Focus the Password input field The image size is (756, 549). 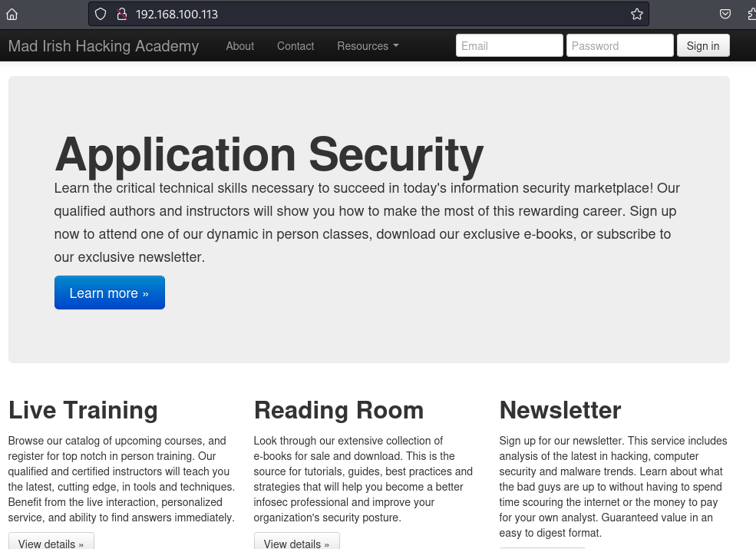(x=619, y=46)
